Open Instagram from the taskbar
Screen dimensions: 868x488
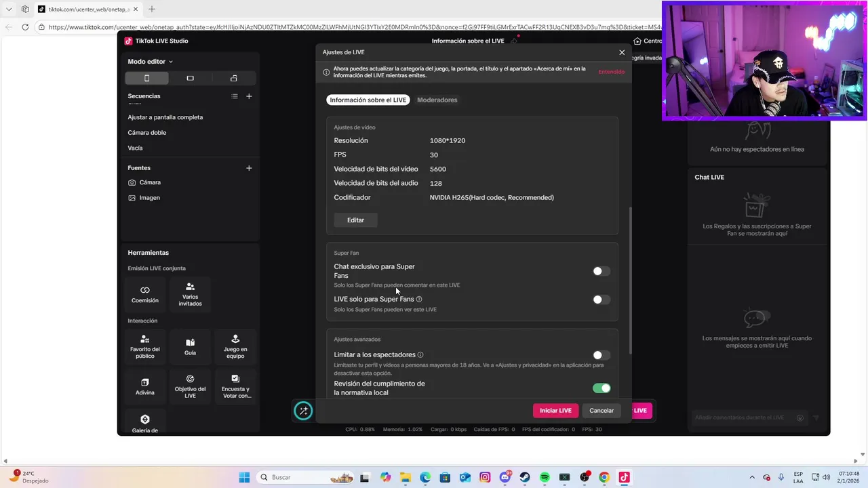pyautogui.click(x=485, y=477)
